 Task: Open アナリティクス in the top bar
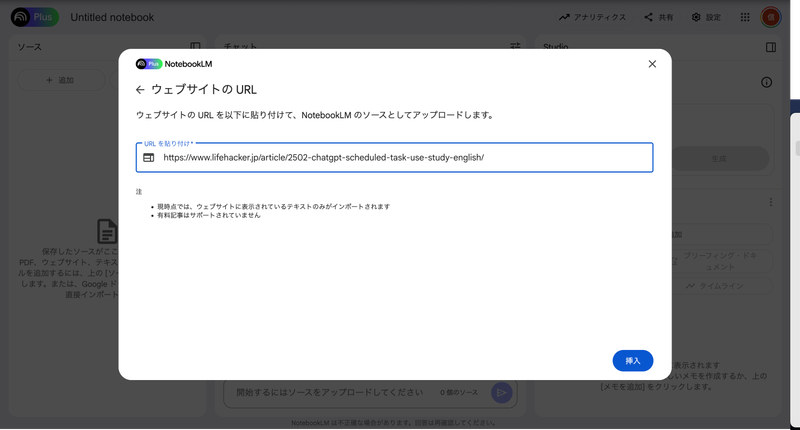point(592,17)
